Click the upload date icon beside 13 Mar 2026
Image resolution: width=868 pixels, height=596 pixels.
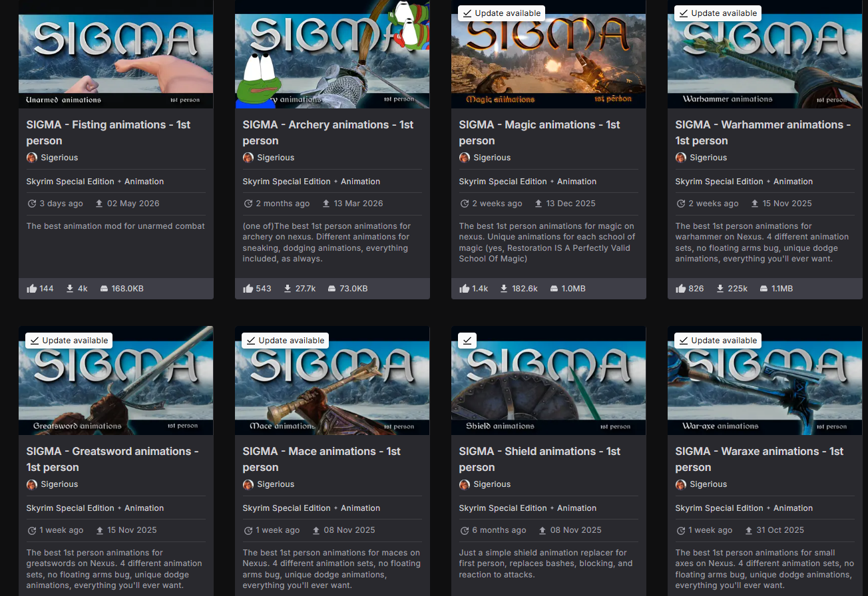[x=326, y=204]
